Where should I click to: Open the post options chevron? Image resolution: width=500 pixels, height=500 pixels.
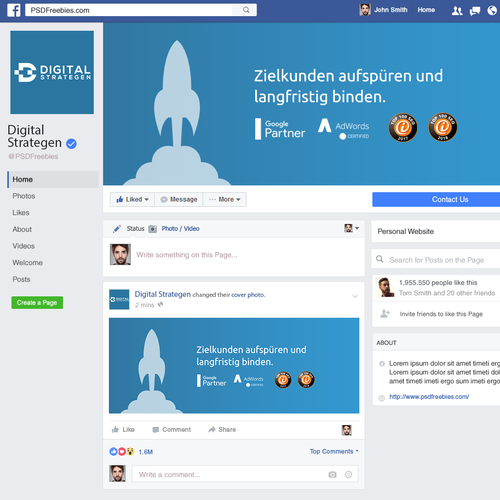coord(355,296)
